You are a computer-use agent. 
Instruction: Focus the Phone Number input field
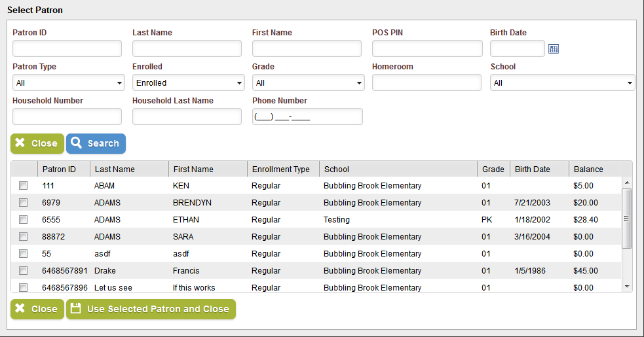coord(308,116)
